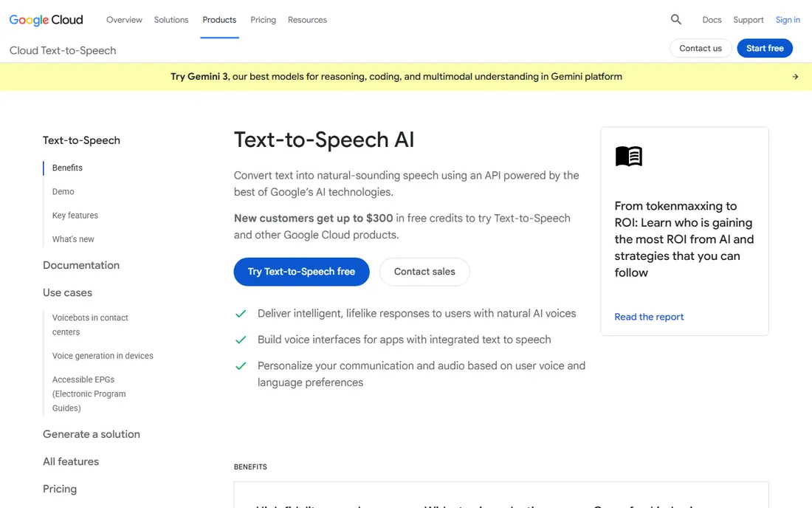Click the arrow on the Gemini 3 banner
The height and width of the screenshot is (508, 812).
click(795, 77)
